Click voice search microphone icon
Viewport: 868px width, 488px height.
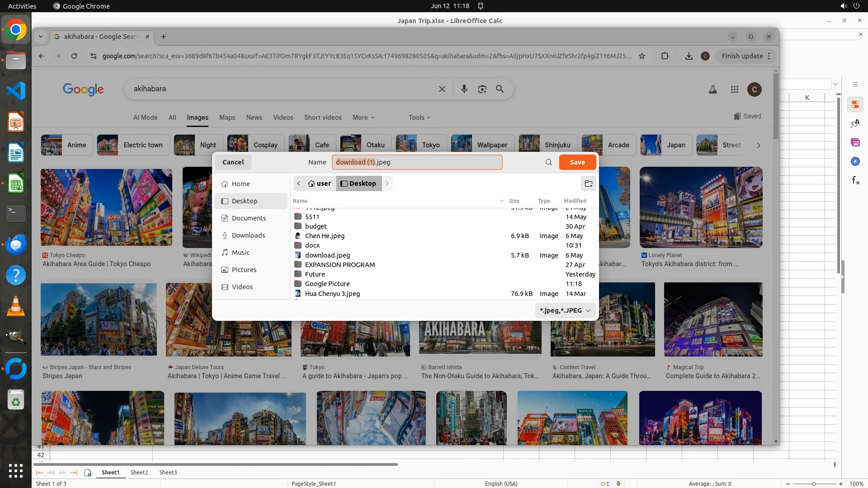(464, 89)
